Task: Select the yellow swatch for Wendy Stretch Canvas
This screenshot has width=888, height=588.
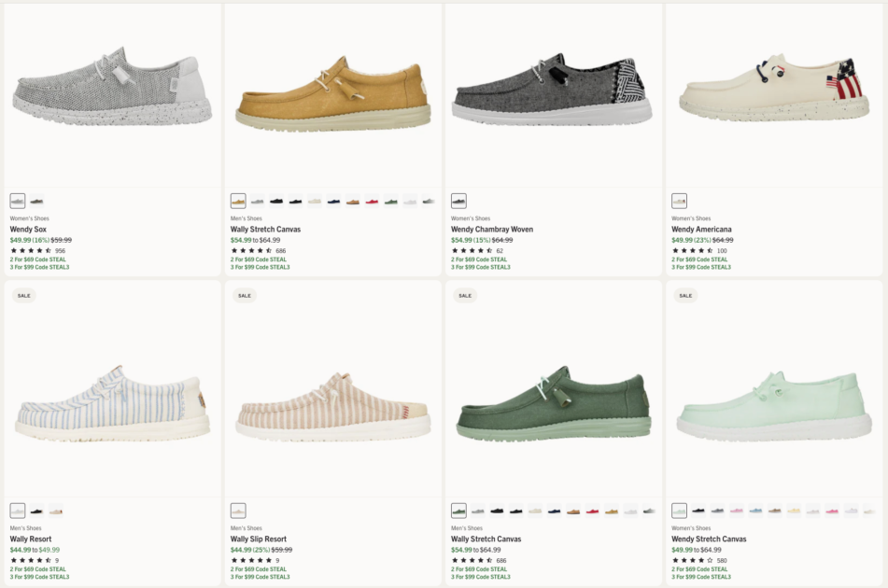Action: pyautogui.click(x=794, y=511)
